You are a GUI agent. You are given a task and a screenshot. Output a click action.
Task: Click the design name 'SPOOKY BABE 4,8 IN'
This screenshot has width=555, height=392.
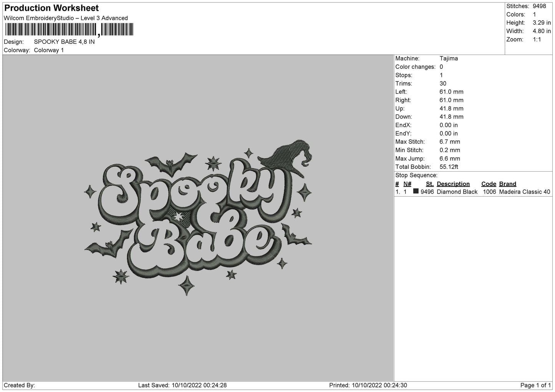64,42
